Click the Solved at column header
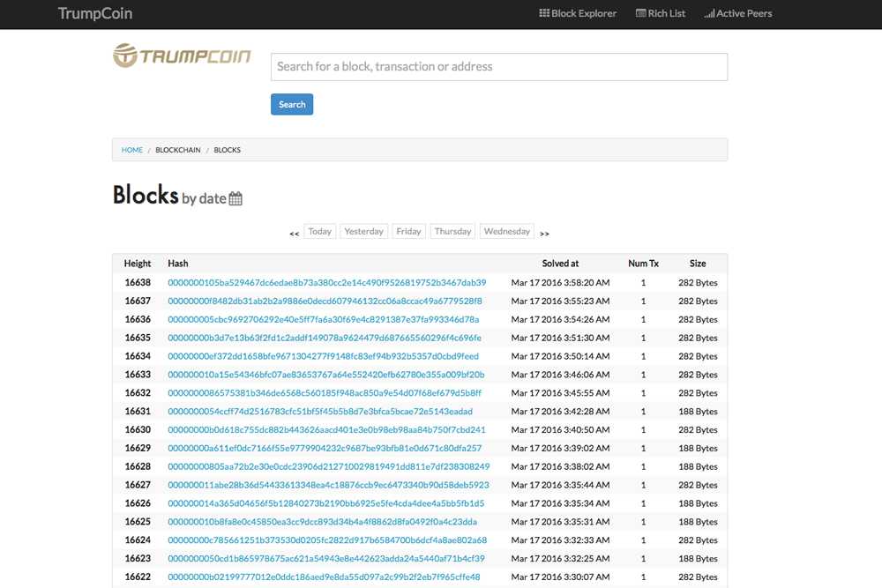The height and width of the screenshot is (588, 882). (560, 264)
